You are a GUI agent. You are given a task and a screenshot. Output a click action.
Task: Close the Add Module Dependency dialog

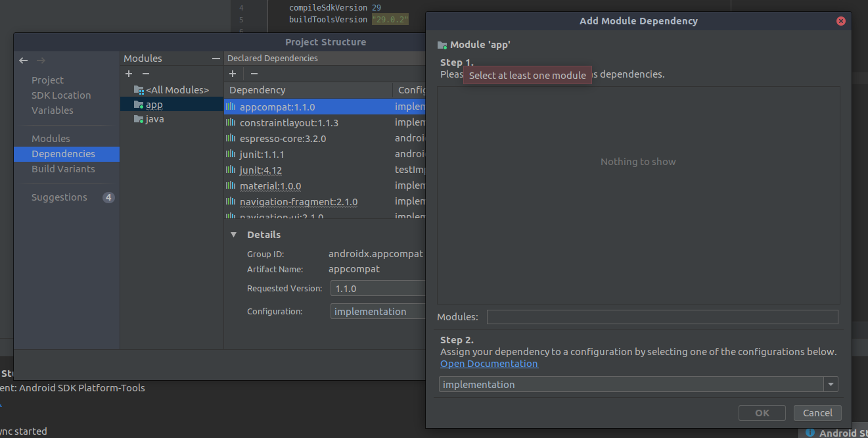840,21
